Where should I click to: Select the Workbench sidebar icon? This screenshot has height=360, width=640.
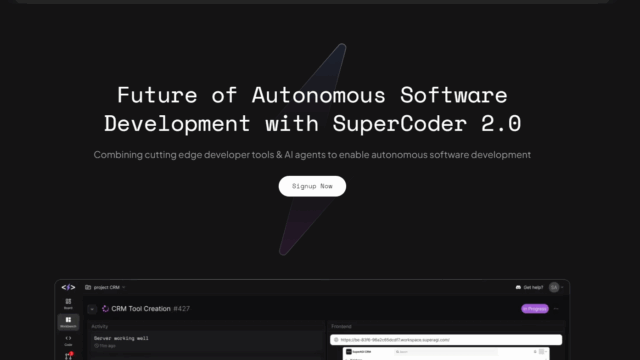click(68, 322)
